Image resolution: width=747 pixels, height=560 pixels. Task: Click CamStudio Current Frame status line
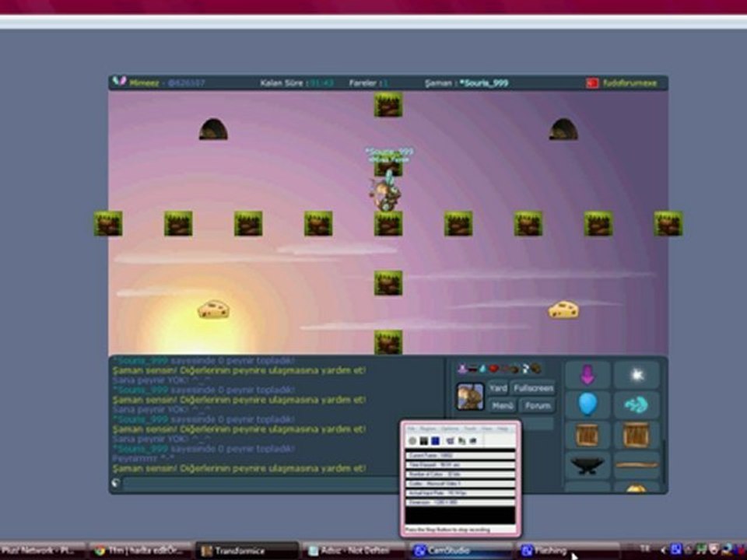click(460, 456)
